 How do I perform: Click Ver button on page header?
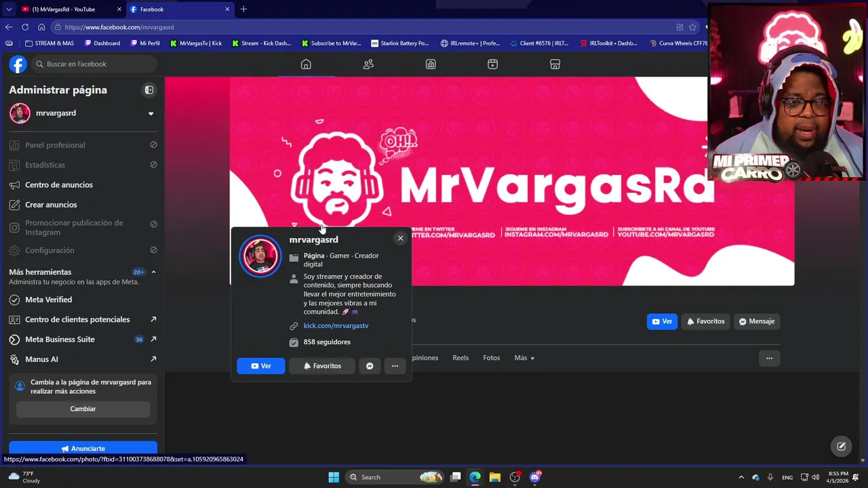(662, 321)
